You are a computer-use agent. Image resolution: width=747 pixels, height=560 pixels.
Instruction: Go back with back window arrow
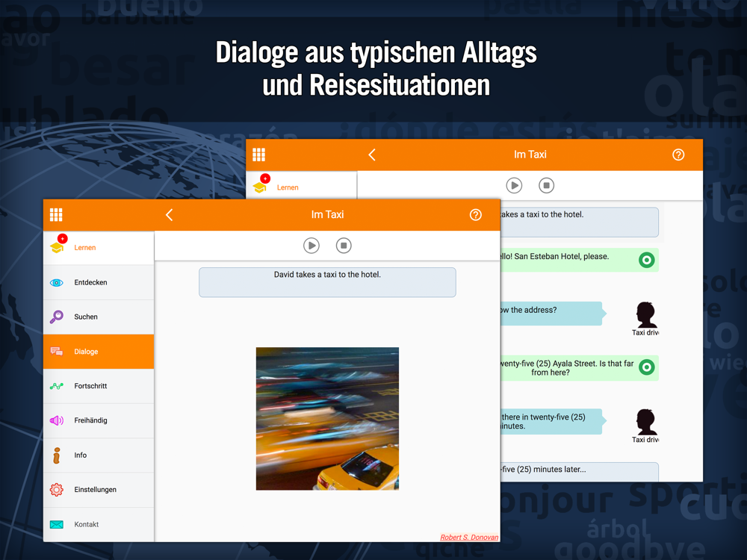(x=372, y=155)
